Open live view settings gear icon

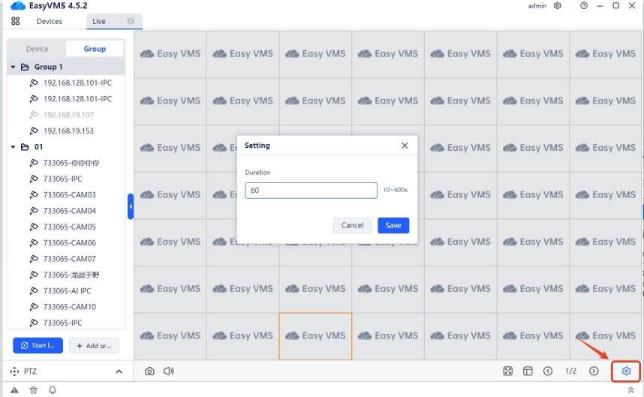[x=626, y=371]
